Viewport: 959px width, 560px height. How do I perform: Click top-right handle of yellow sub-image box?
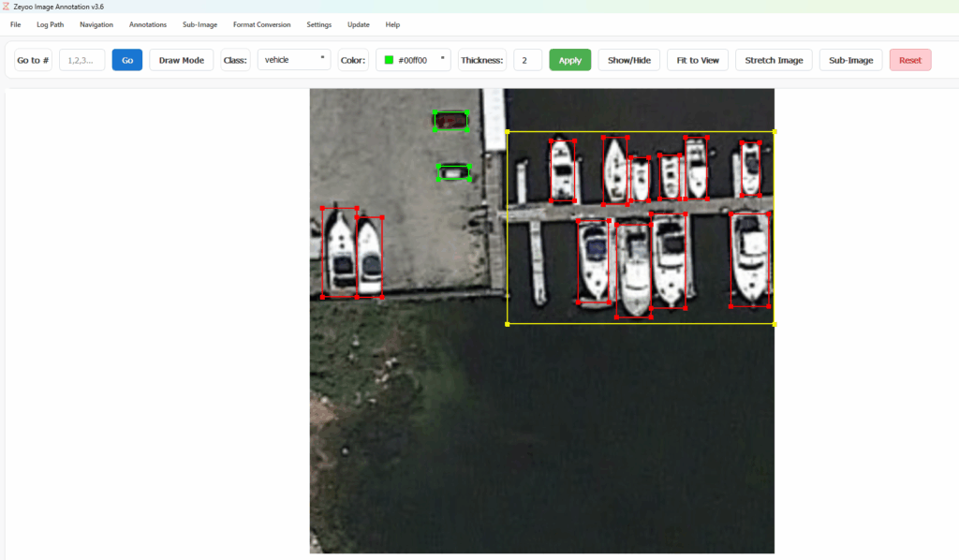pos(775,131)
